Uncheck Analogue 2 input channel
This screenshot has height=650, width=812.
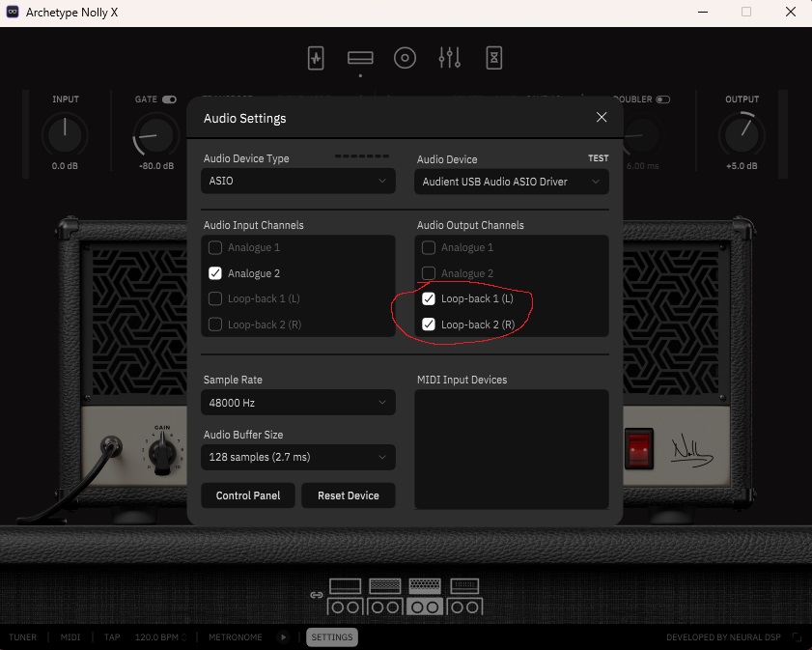click(x=215, y=273)
